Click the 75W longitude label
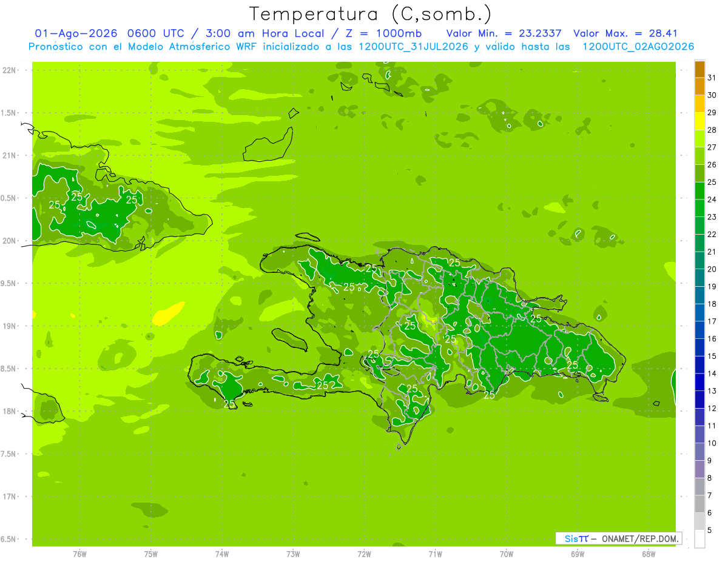Screen dimensions: 728x562 click(151, 554)
